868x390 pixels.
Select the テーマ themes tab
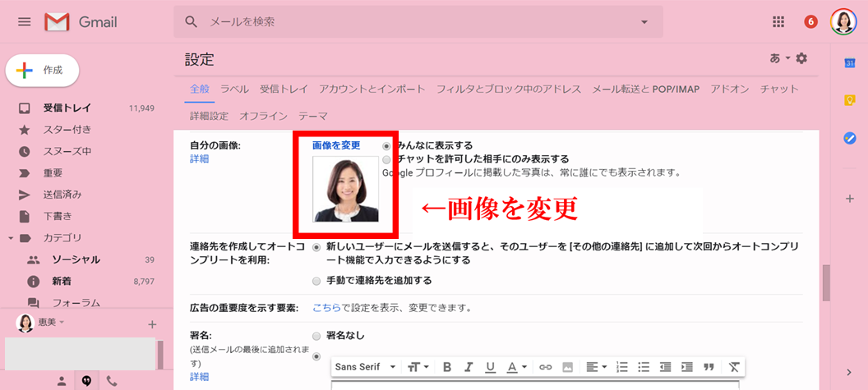click(313, 116)
